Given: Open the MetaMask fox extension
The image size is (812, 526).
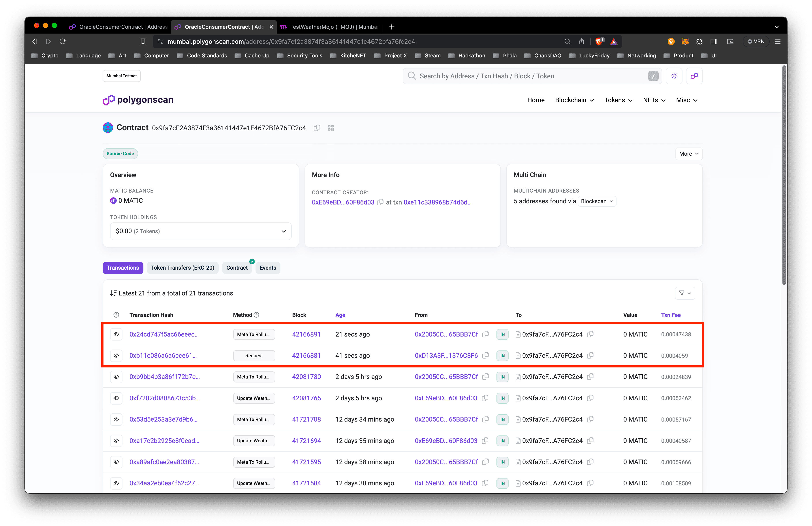Looking at the screenshot, I should click(x=685, y=41).
